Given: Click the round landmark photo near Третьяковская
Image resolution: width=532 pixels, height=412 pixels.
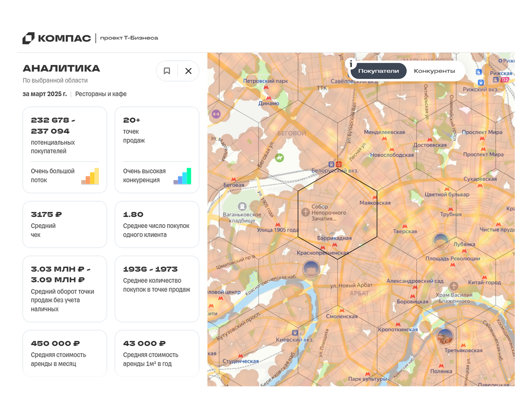Looking at the screenshot, I should [x=445, y=336].
